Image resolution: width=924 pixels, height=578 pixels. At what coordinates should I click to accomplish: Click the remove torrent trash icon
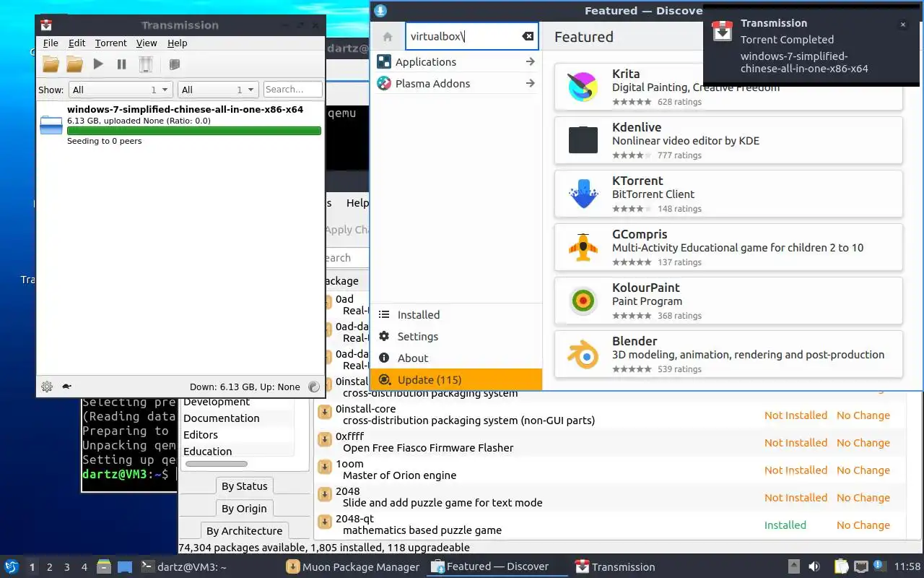(x=146, y=64)
